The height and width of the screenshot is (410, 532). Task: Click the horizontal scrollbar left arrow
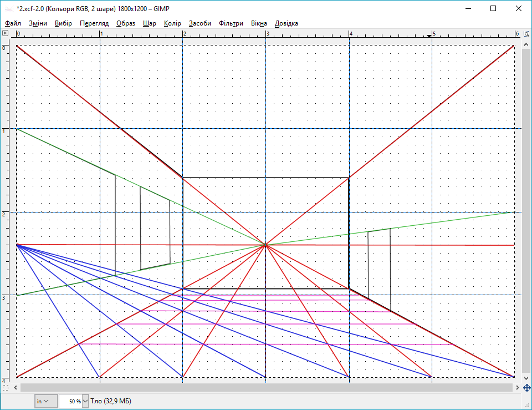coord(16,388)
